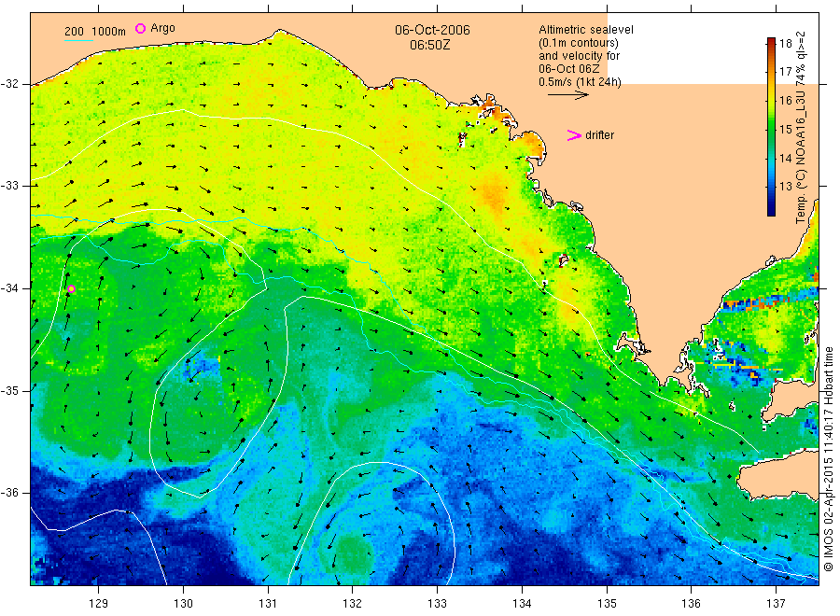Click the '14' label on the temperature scale
Screen dimensions: 840x616
pos(785,158)
